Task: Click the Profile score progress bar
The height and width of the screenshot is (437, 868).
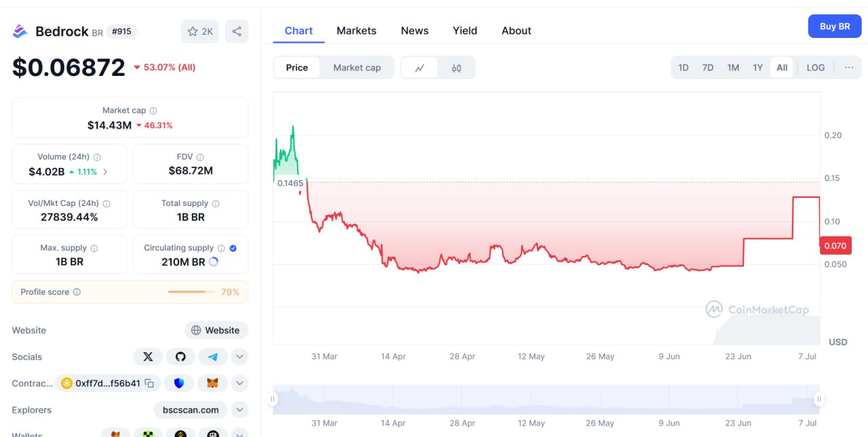Action: [192, 292]
